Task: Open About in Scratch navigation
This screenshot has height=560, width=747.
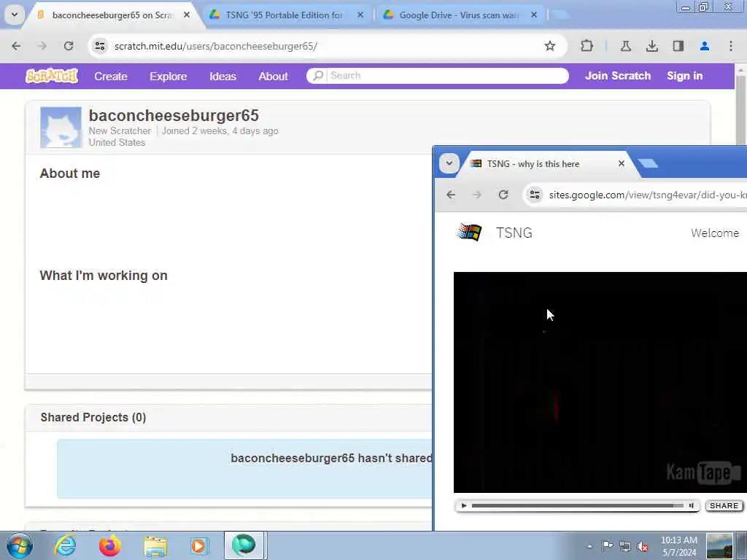Action: click(273, 76)
